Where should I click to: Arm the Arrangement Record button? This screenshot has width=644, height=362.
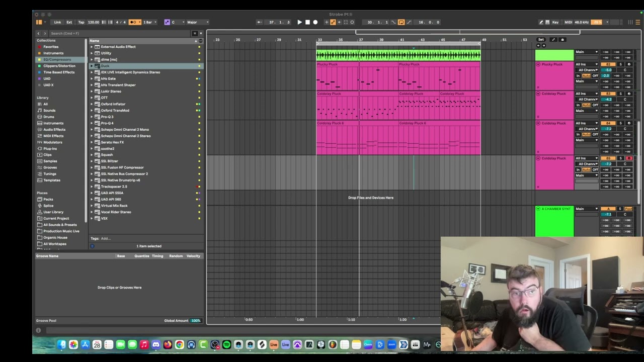click(x=315, y=22)
